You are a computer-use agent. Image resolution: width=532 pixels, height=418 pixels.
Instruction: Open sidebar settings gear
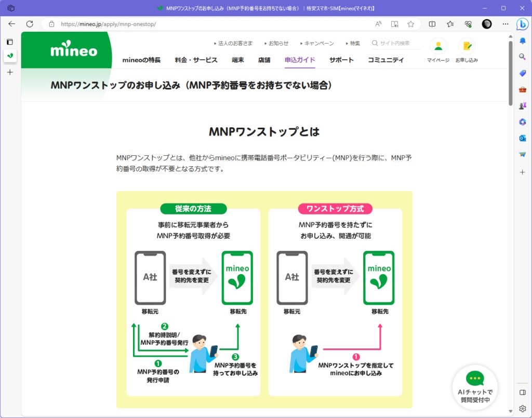click(523, 409)
